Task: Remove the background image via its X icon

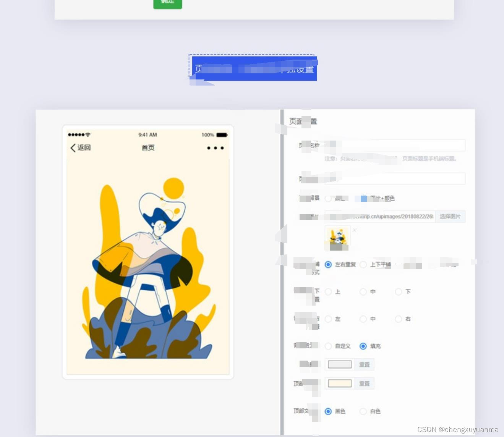Action: (355, 230)
